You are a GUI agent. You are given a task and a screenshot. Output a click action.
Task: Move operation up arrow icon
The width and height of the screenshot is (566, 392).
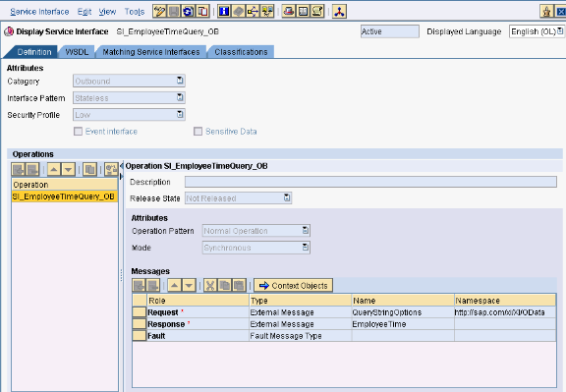pos(54,169)
